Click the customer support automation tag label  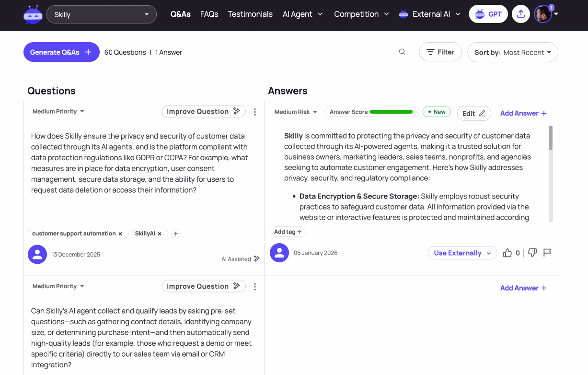(x=74, y=234)
